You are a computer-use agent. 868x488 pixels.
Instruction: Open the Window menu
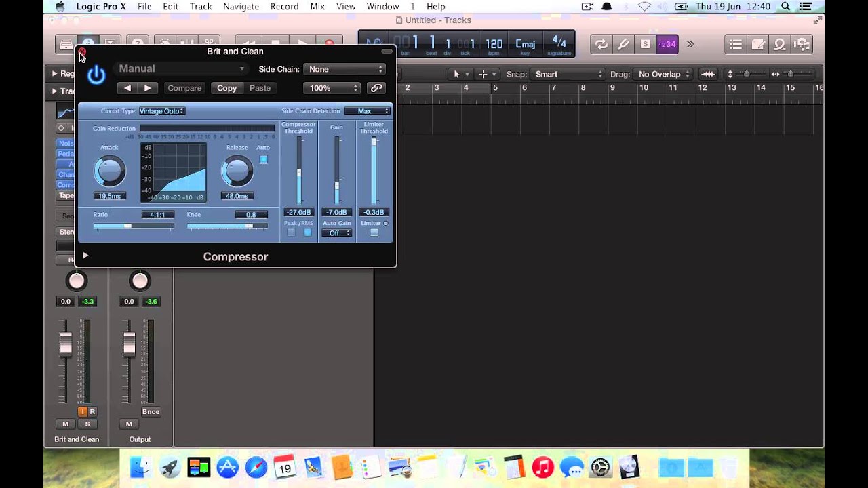pyautogui.click(x=382, y=7)
